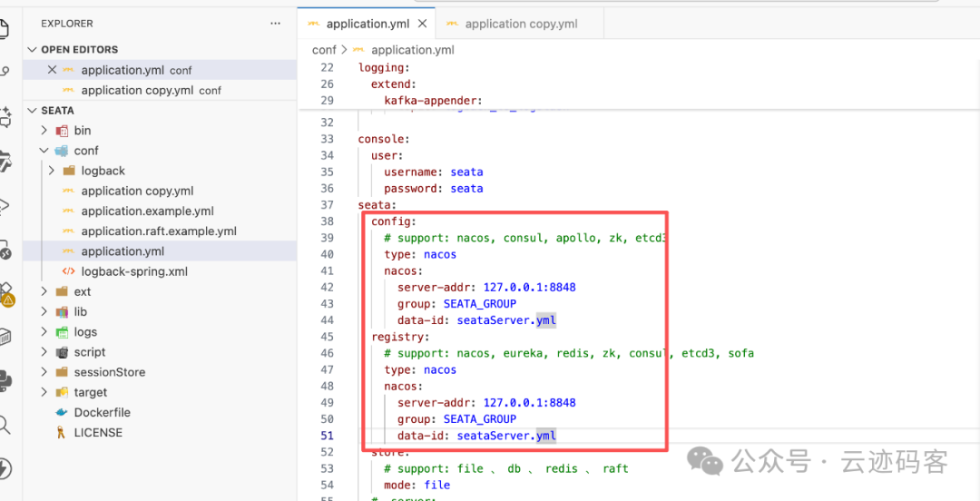The image size is (980, 501).
Task: Collapse the conf folder
Action: [x=44, y=151]
